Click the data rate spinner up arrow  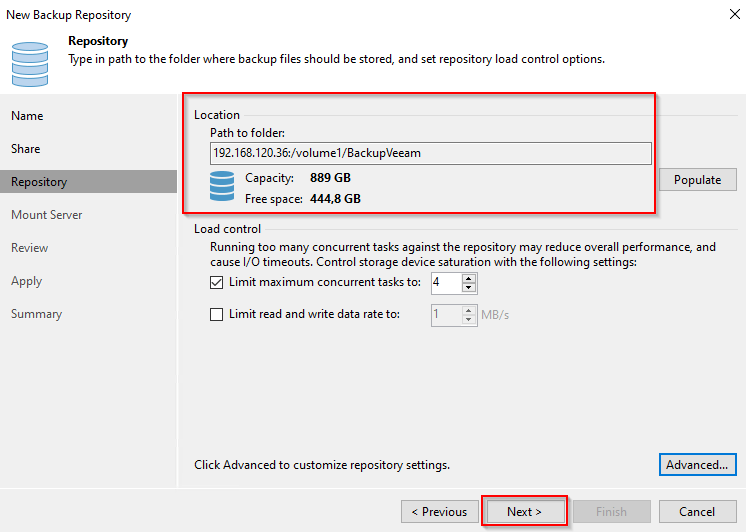point(469,309)
